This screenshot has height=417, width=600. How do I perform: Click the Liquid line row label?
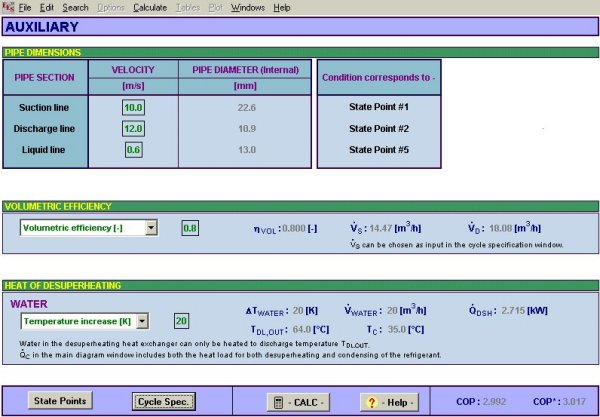point(43,150)
